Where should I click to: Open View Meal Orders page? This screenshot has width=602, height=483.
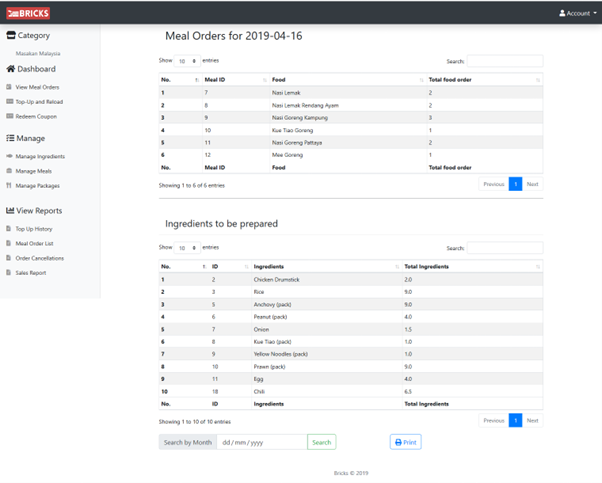pos(37,87)
